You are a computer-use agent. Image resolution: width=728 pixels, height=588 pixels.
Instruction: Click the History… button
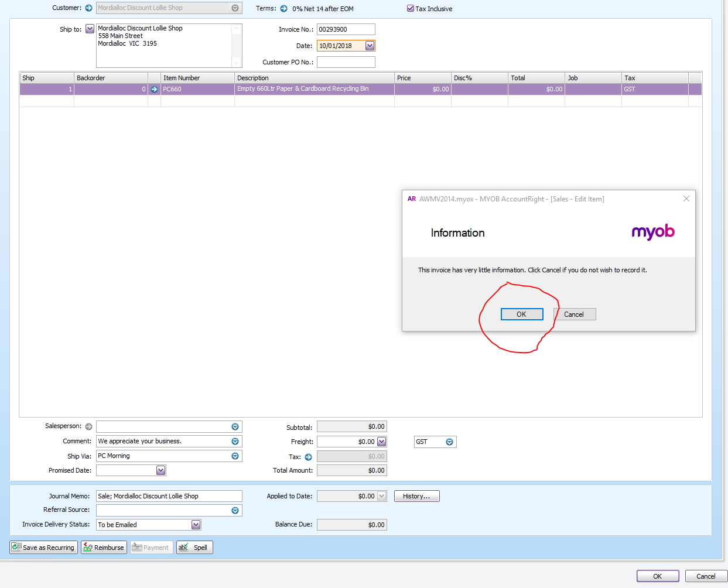point(417,496)
